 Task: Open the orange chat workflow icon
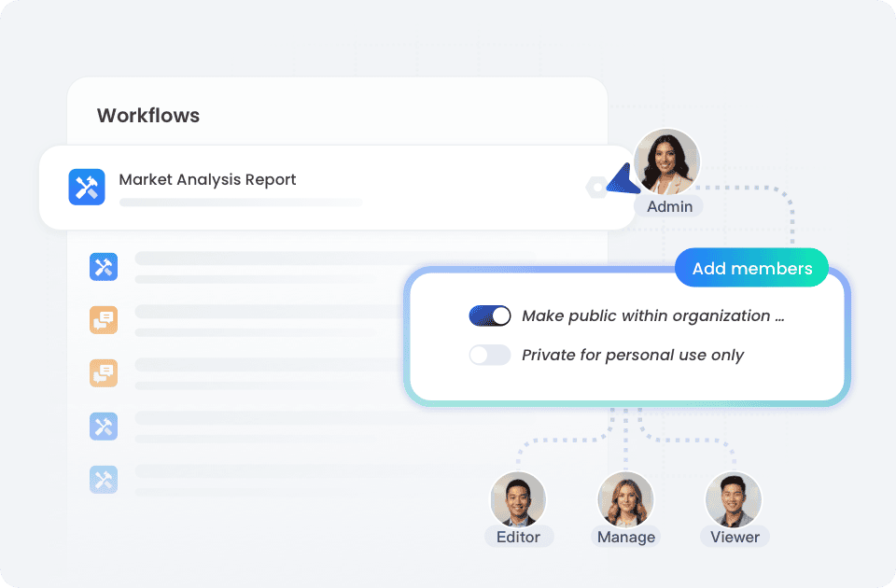[x=103, y=320]
